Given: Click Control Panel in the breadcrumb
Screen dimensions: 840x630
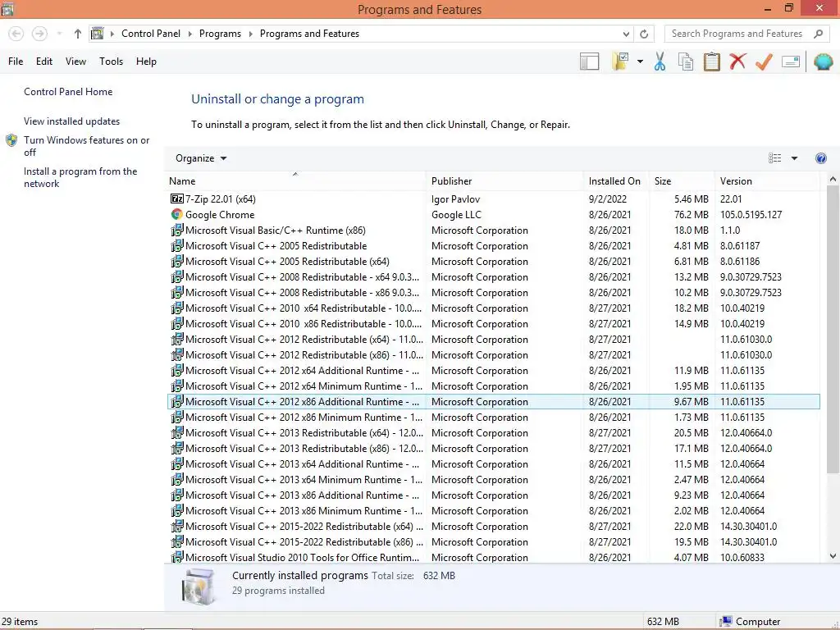Looking at the screenshot, I should [151, 34].
